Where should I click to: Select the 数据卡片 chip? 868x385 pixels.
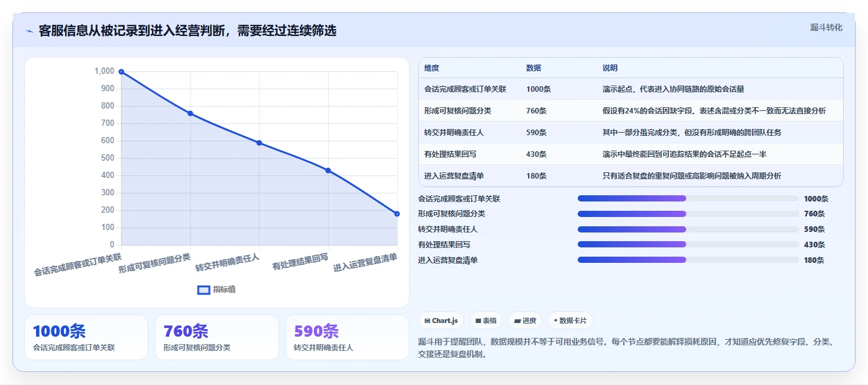pos(570,321)
